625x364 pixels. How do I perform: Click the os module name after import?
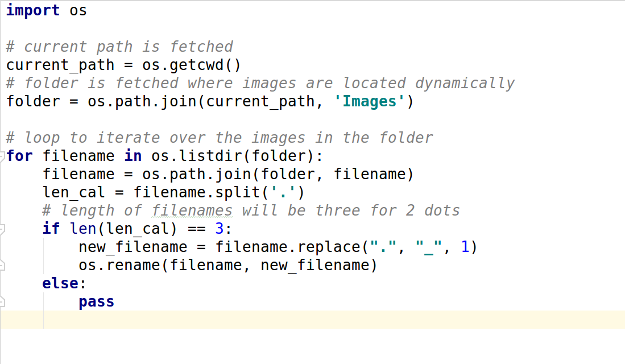point(78,10)
